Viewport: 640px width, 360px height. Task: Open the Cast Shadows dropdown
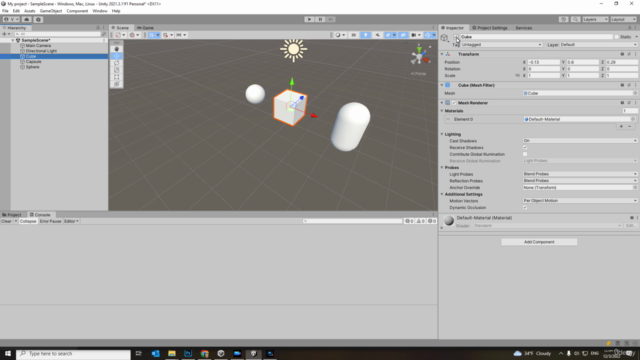580,141
